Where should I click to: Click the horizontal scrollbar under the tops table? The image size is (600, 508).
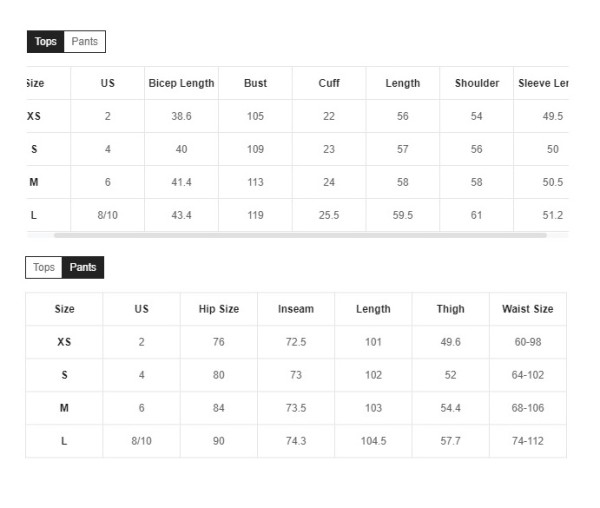pos(300,235)
